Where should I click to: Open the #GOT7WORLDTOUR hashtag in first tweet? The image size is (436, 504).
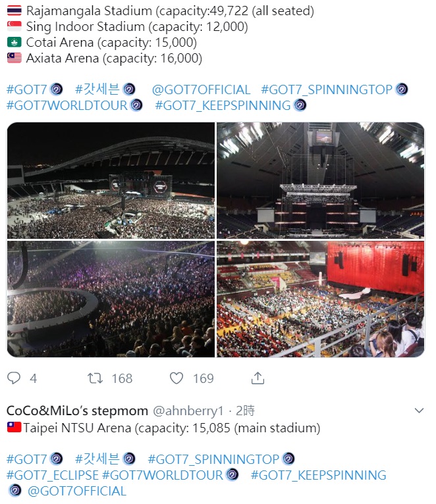[x=67, y=105]
